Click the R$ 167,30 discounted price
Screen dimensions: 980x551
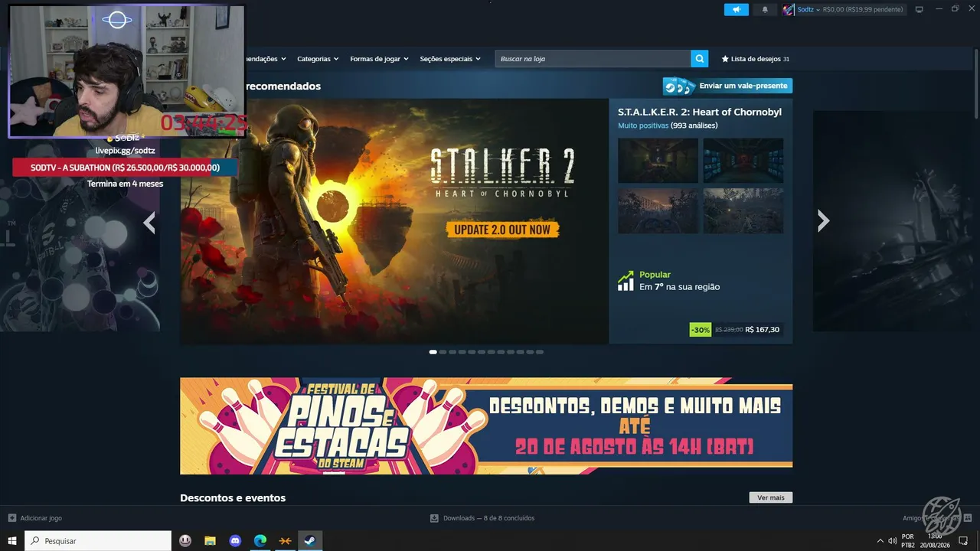click(762, 330)
